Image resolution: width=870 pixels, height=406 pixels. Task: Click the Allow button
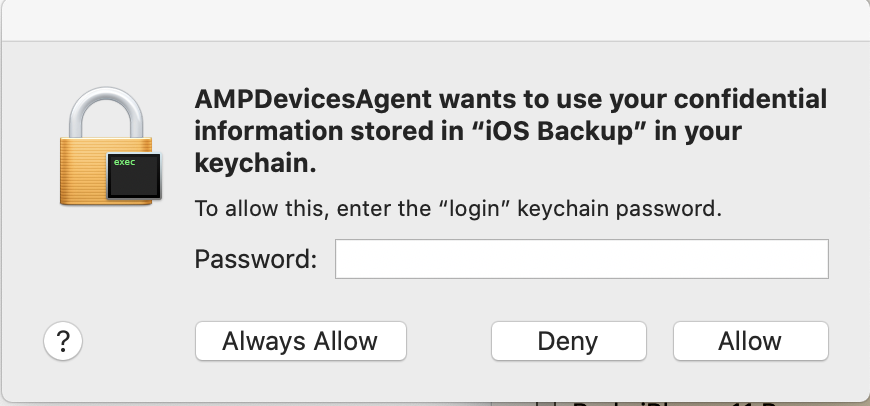[x=750, y=341]
